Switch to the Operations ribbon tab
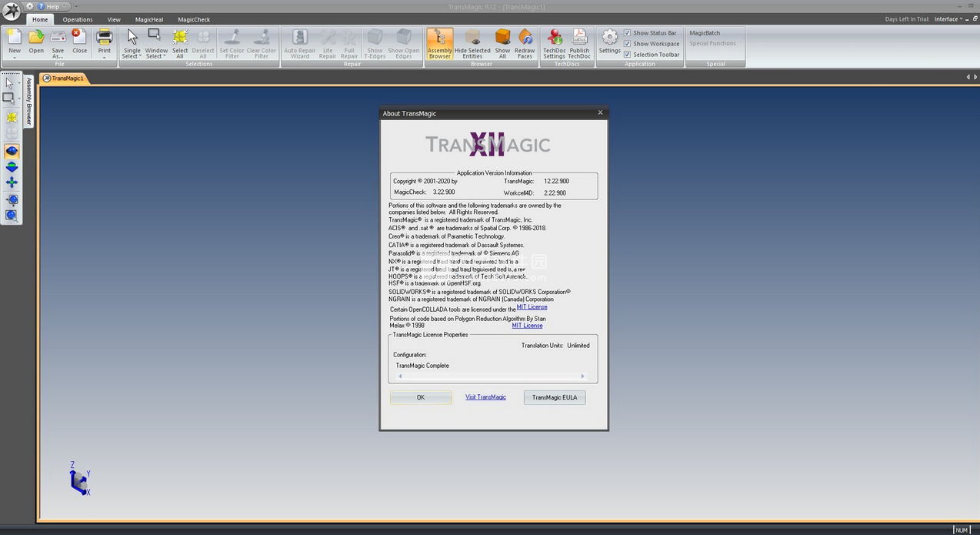The height and width of the screenshot is (535, 980). (78, 19)
